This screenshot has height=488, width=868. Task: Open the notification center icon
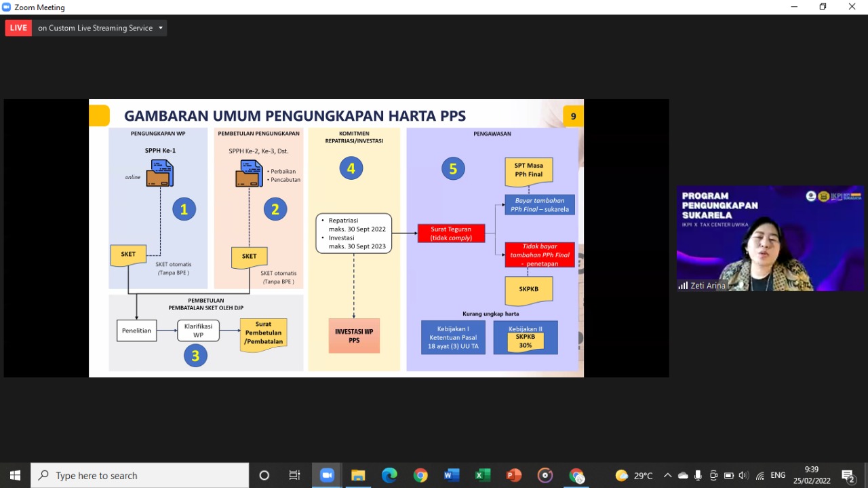(848, 476)
